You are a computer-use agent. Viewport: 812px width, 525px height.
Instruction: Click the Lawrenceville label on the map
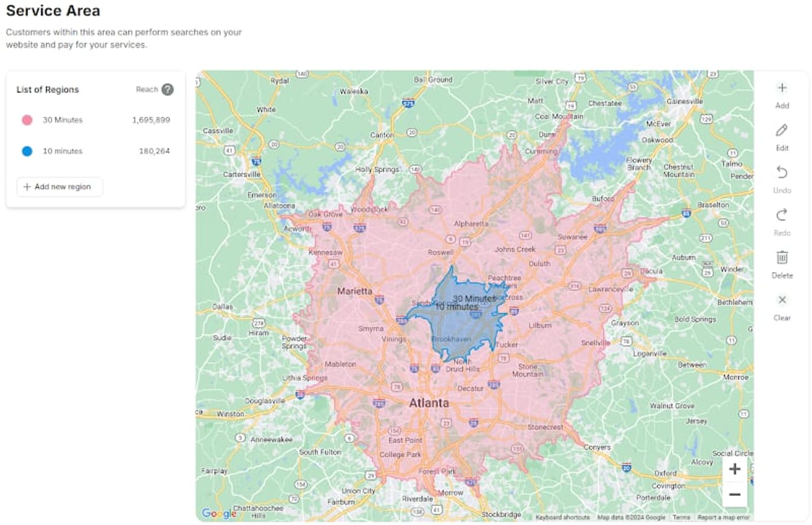[x=611, y=289]
